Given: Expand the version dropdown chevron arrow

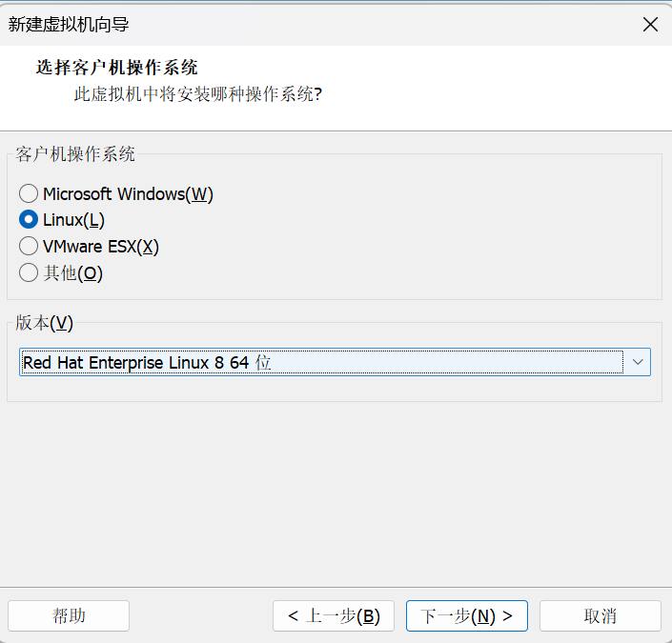Looking at the screenshot, I should [x=638, y=362].
